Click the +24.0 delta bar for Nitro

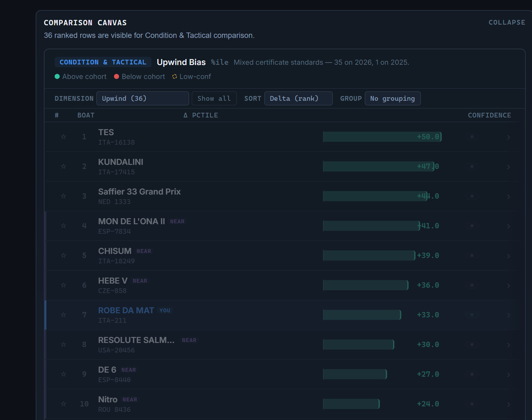pyautogui.click(x=351, y=404)
